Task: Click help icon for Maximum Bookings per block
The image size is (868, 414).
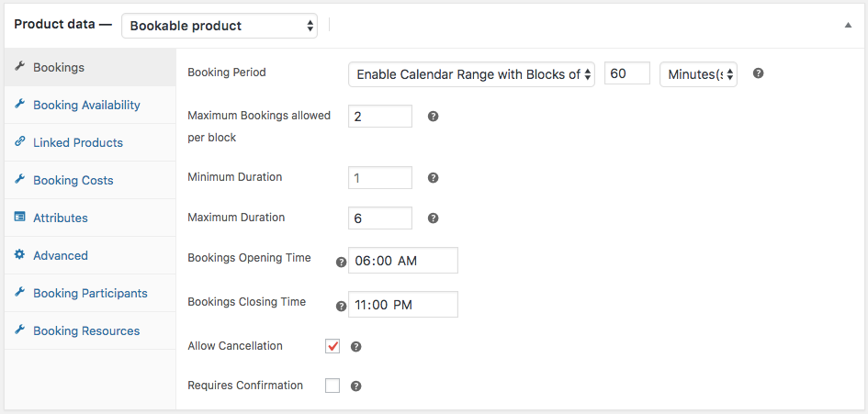Action: 434,117
